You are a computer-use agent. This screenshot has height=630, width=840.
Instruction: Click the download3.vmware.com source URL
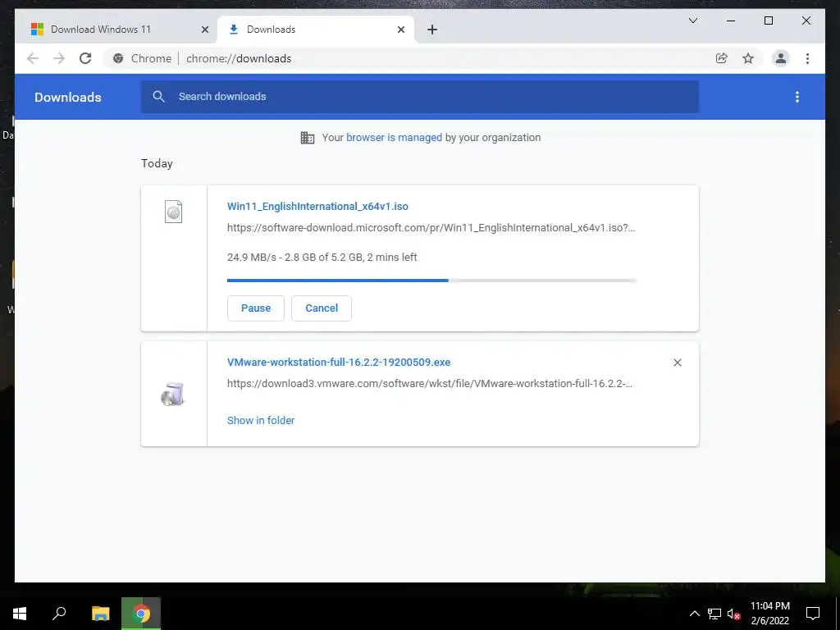(x=430, y=384)
